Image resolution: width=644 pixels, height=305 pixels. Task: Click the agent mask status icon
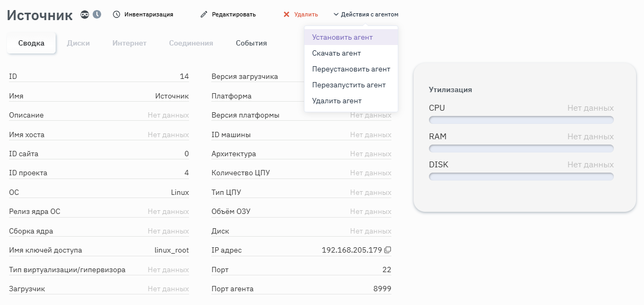85,14
